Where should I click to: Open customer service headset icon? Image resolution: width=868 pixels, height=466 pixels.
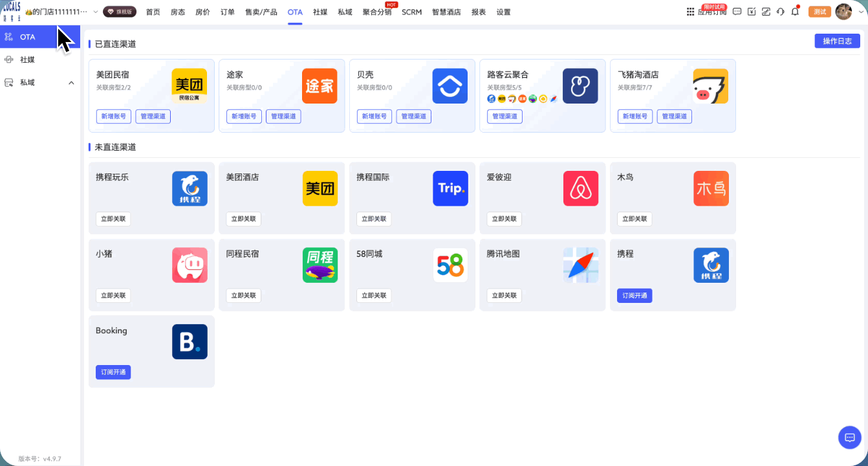[781, 12]
